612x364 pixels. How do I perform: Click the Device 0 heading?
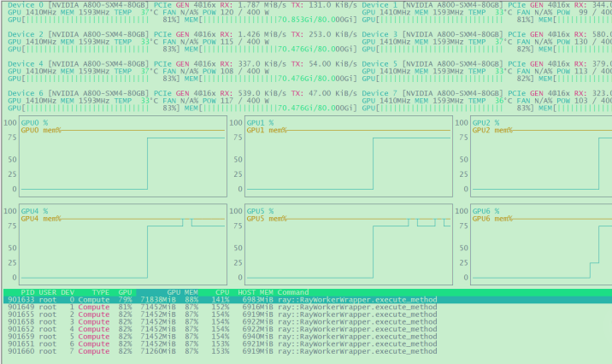click(x=26, y=5)
